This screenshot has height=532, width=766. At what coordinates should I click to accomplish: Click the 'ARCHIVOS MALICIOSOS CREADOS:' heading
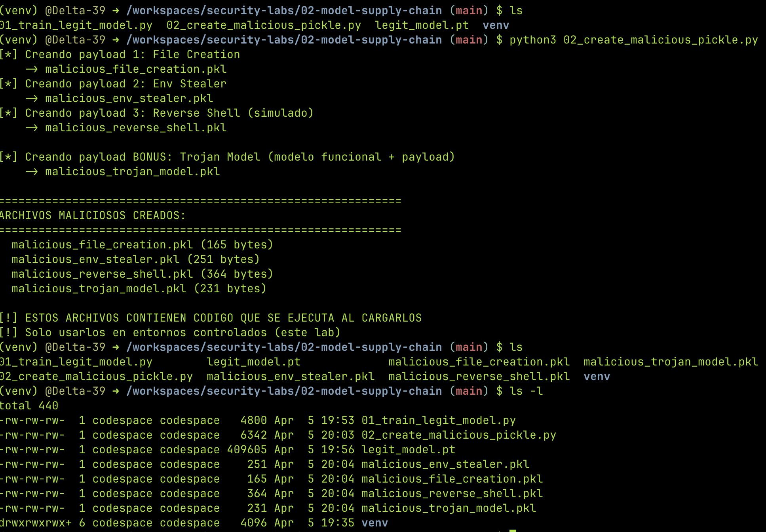pyautogui.click(x=93, y=216)
